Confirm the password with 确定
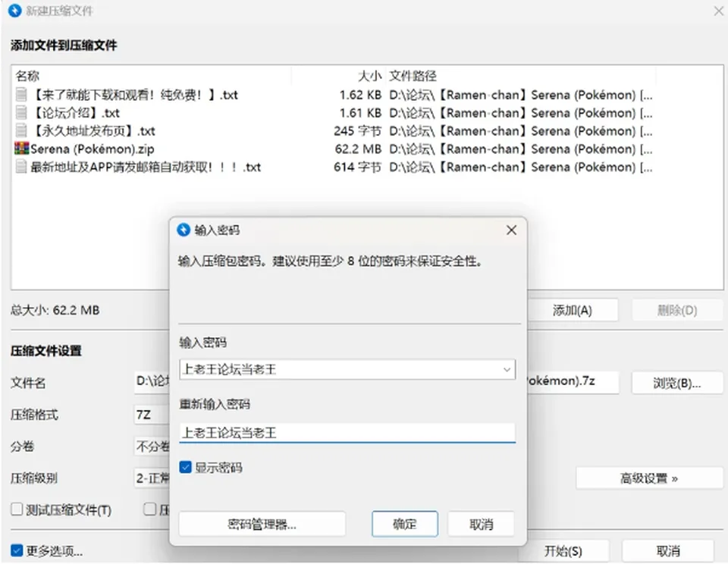 (405, 524)
